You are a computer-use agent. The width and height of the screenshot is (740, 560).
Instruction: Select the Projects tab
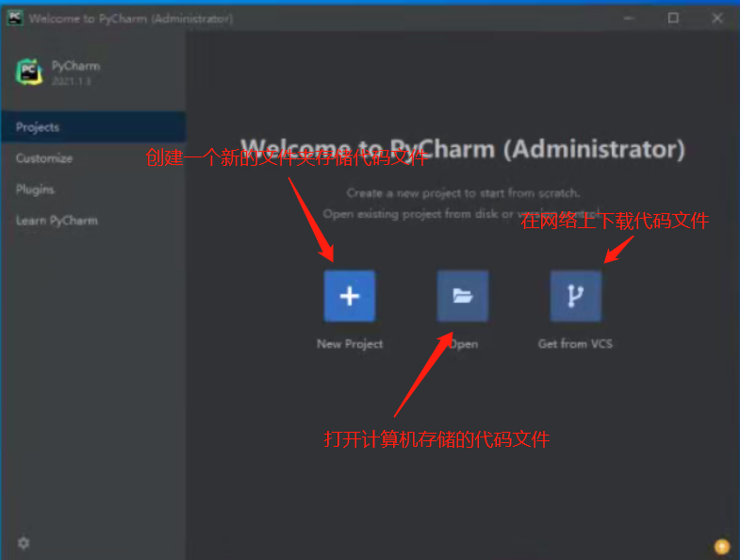(x=93, y=127)
